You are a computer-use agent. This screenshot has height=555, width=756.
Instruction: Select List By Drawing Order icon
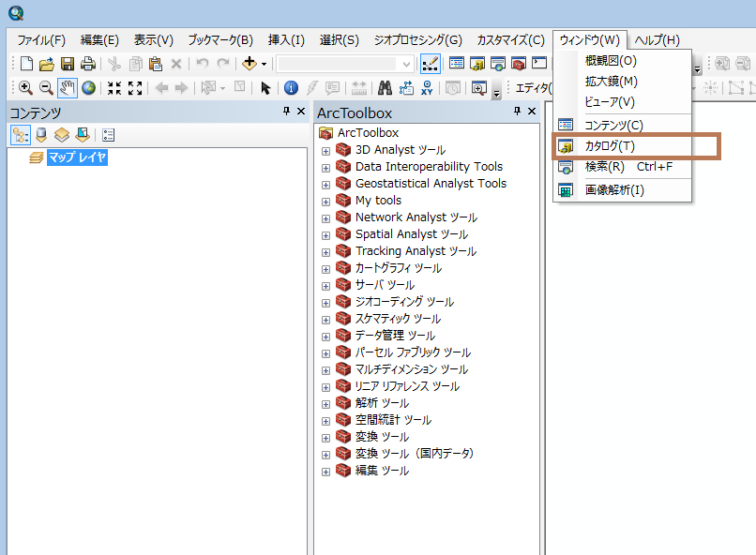click(x=21, y=135)
